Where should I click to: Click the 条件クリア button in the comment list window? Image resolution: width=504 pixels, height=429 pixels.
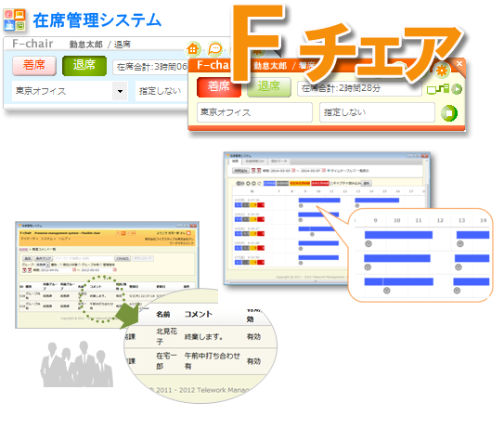click(43, 258)
